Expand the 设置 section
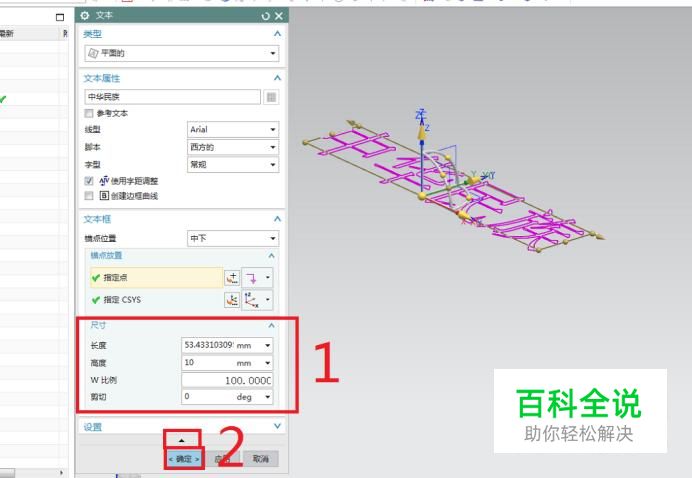692x478 pixels. click(x=277, y=426)
